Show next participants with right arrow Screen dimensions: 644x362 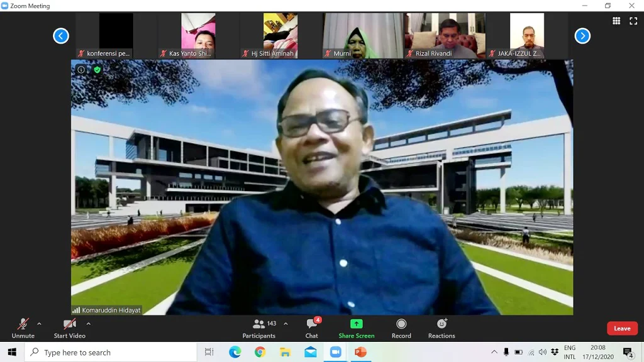[582, 36]
